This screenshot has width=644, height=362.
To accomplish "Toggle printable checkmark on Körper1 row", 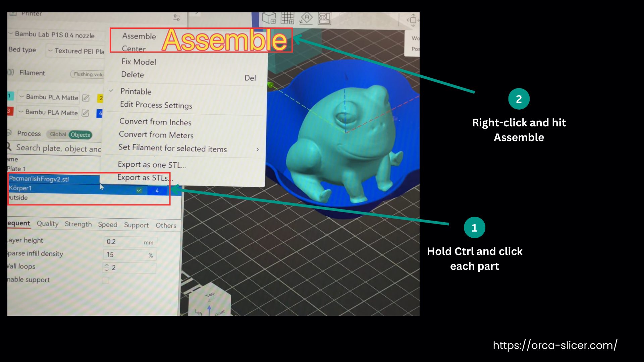I will point(139,190).
